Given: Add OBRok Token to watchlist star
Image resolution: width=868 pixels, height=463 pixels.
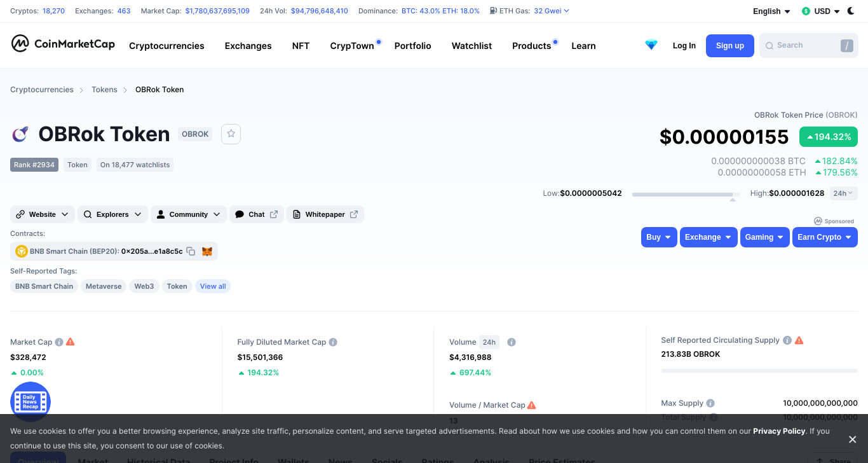Looking at the screenshot, I should pos(231,134).
